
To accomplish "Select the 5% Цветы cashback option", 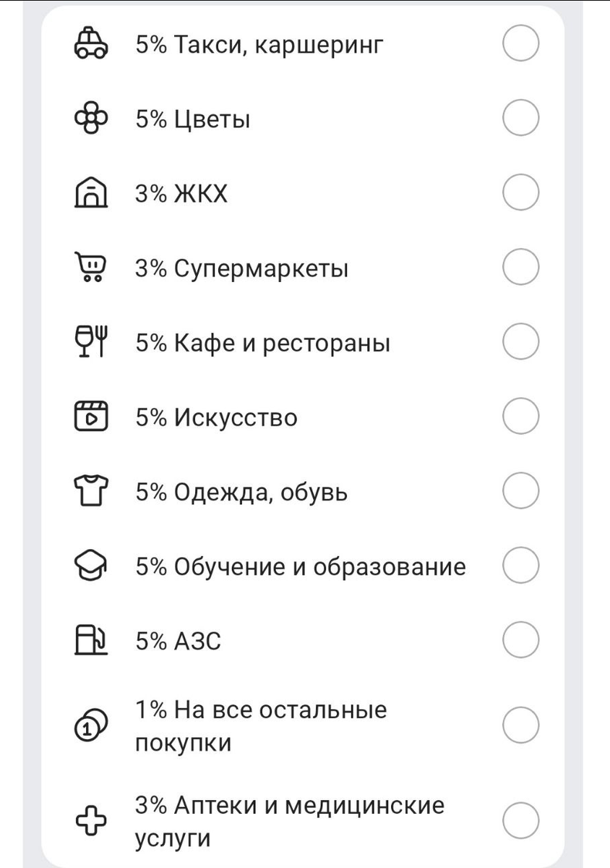I will 521,118.
